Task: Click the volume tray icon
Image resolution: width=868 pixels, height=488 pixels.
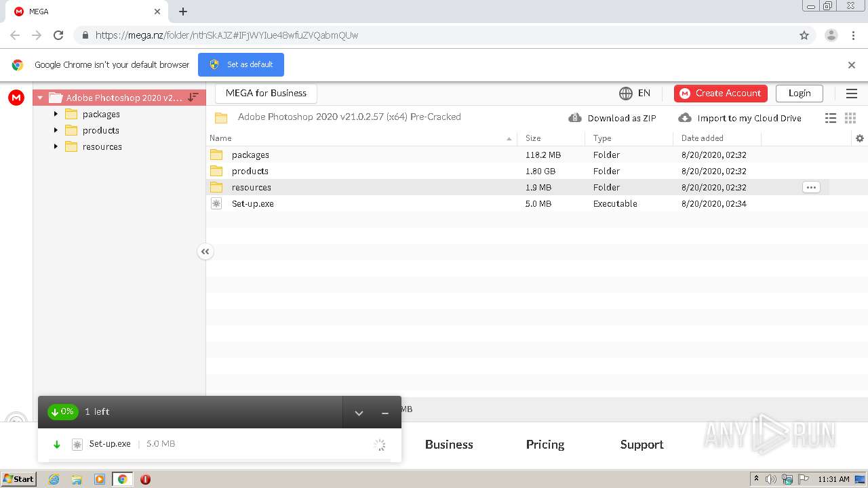Action: point(771,479)
